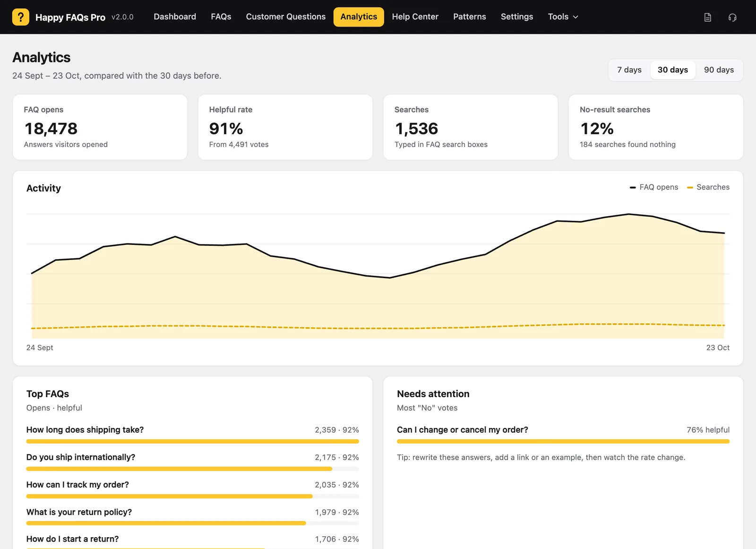Screen dimensions: 756x549
Task: Switch range to 7 days
Action: tap(629, 70)
